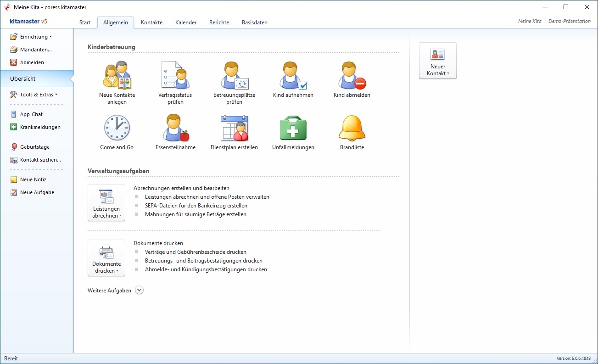This screenshot has height=364, width=598.
Task: Click the Vertragsstatus prüfen icon
Action: (175, 74)
